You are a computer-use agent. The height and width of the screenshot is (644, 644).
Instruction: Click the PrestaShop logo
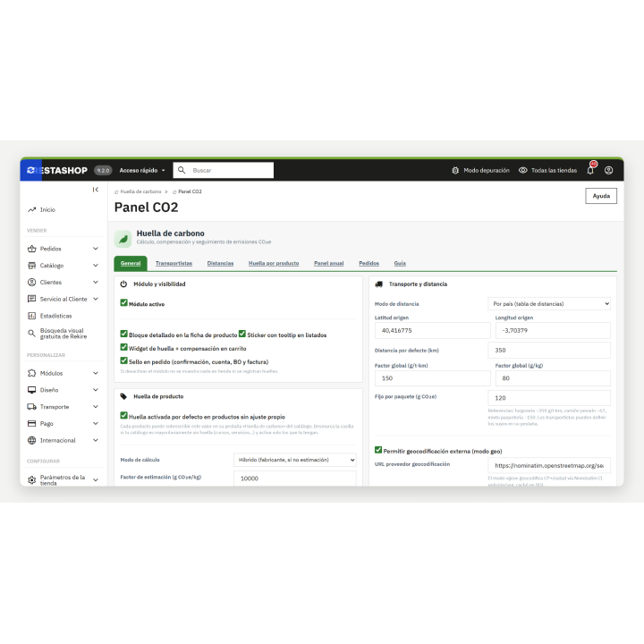pos(56,171)
